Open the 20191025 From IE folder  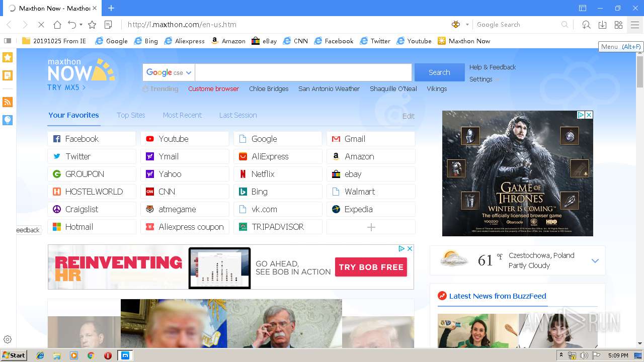pos(54,41)
